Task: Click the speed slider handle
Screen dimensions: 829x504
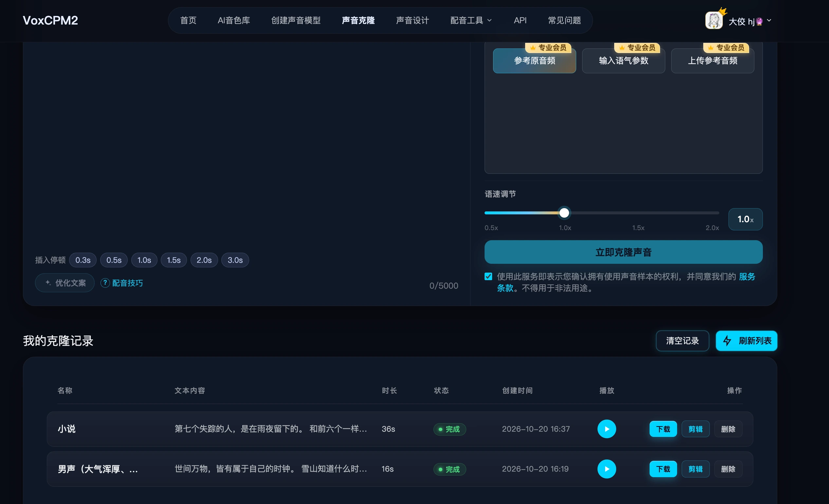Action: point(564,213)
